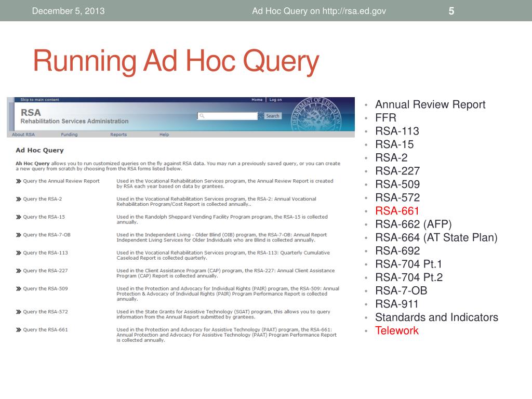Open the Query the RSA-572 link

tap(46, 312)
